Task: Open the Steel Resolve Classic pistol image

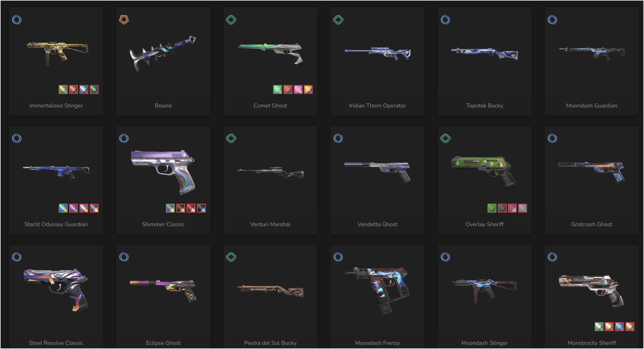Action: [x=56, y=290]
